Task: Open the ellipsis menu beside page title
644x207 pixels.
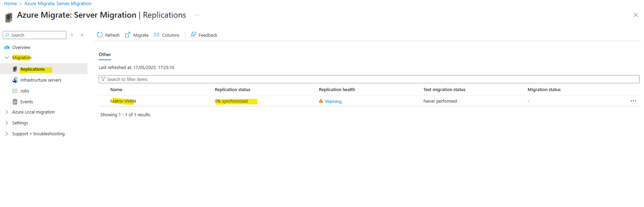Action: point(197,15)
